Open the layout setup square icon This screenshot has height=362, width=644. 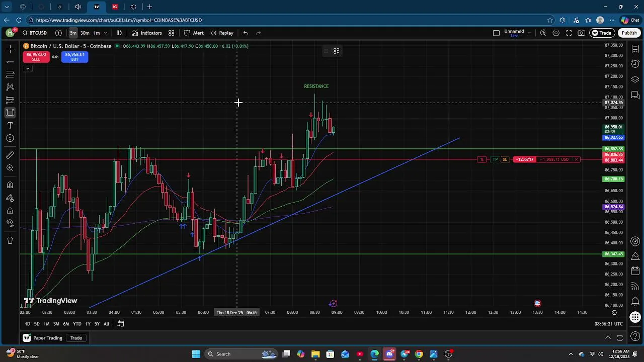[x=496, y=33]
